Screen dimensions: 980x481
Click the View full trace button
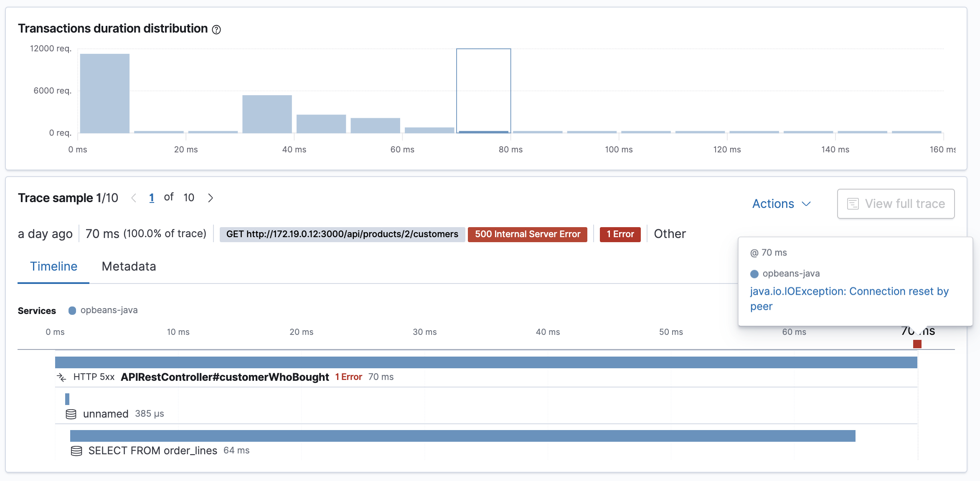896,203
